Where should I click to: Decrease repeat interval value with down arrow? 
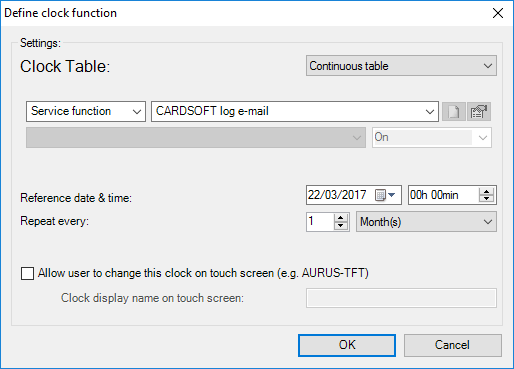pos(340,225)
